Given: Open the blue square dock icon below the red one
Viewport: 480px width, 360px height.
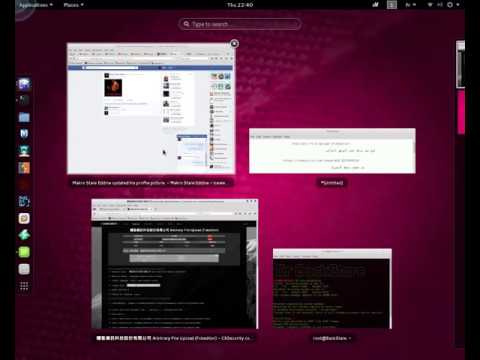Looking at the screenshot, I should tap(24, 201).
